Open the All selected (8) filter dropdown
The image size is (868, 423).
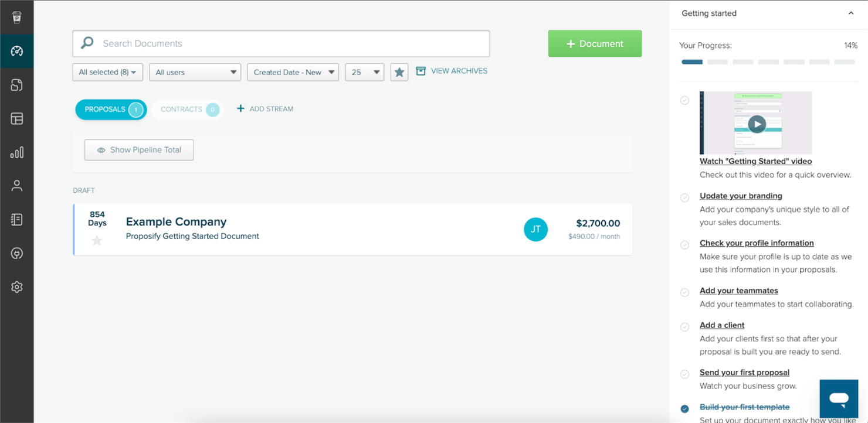107,71
